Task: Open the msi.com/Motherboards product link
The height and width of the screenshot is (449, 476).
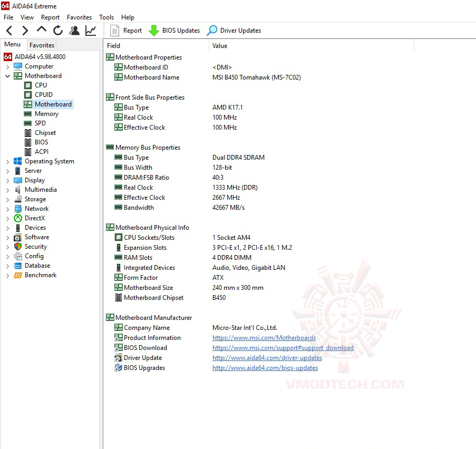Action: coord(264,338)
